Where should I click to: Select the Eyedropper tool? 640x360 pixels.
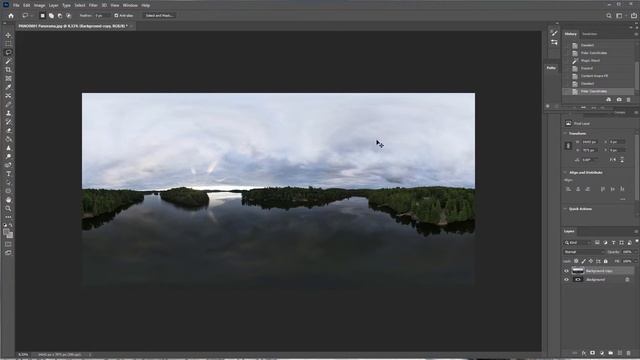[8, 87]
